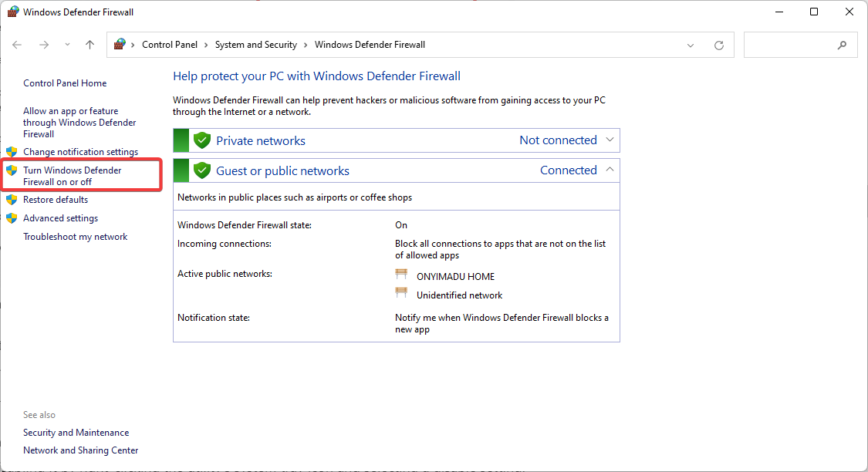
Task: Click the bench icon beside Unidentified network
Action: click(x=401, y=293)
